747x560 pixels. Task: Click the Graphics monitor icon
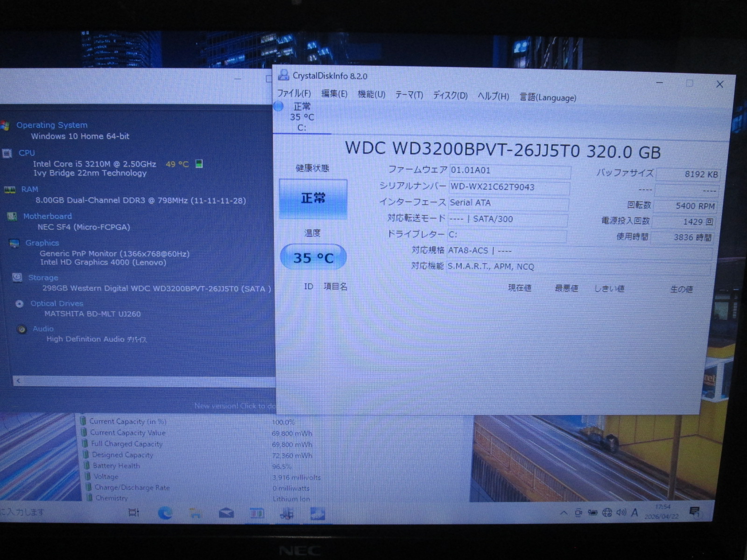click(14, 243)
